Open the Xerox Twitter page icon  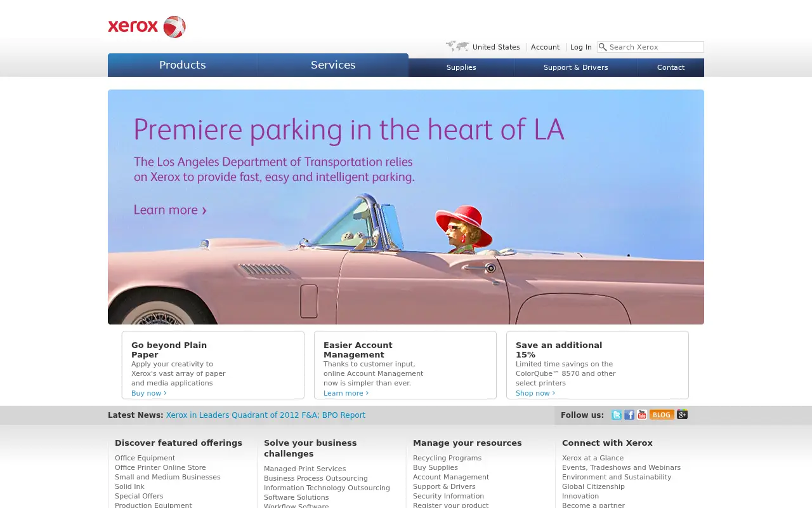[x=617, y=415]
